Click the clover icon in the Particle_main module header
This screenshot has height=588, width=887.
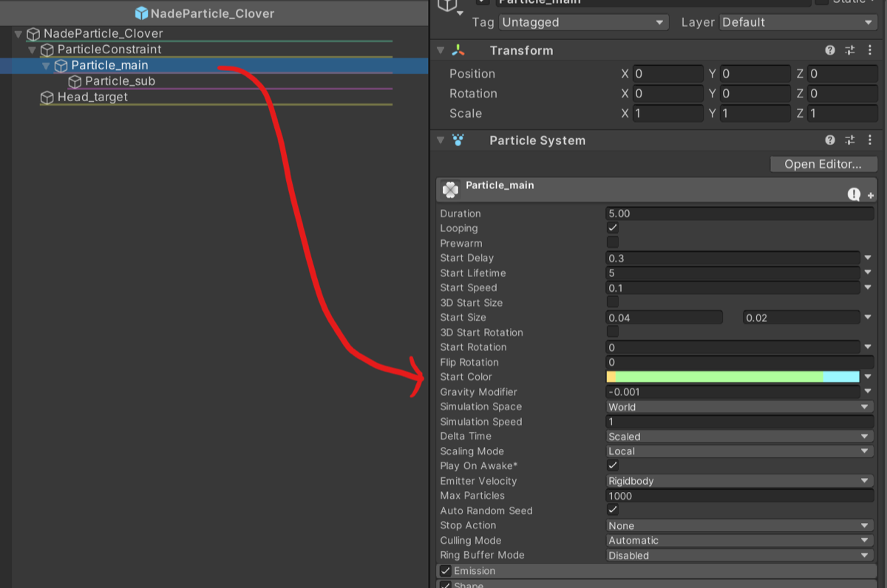(x=450, y=190)
